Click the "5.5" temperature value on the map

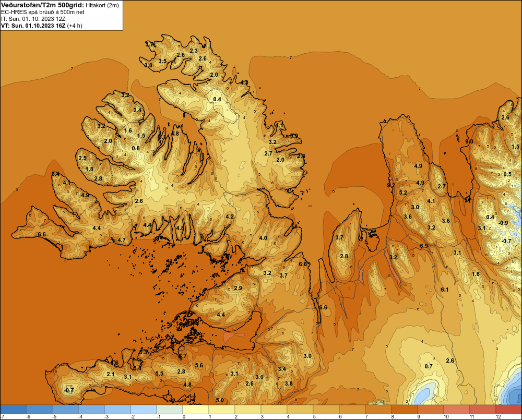159,374
